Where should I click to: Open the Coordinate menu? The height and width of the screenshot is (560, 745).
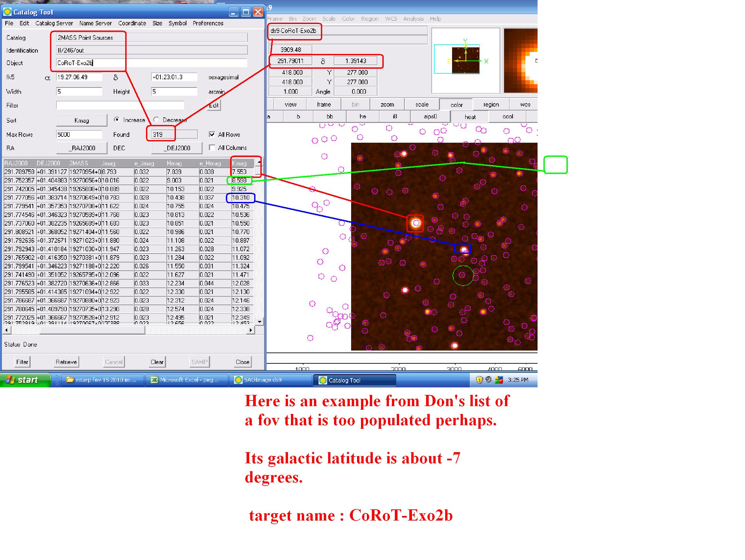click(132, 23)
